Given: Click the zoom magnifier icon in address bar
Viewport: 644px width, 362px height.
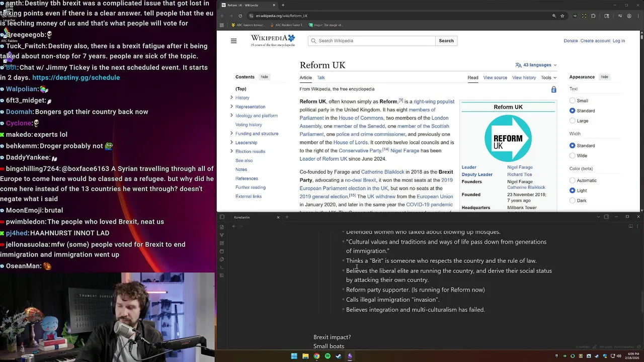Looking at the screenshot, I should (x=554, y=16).
